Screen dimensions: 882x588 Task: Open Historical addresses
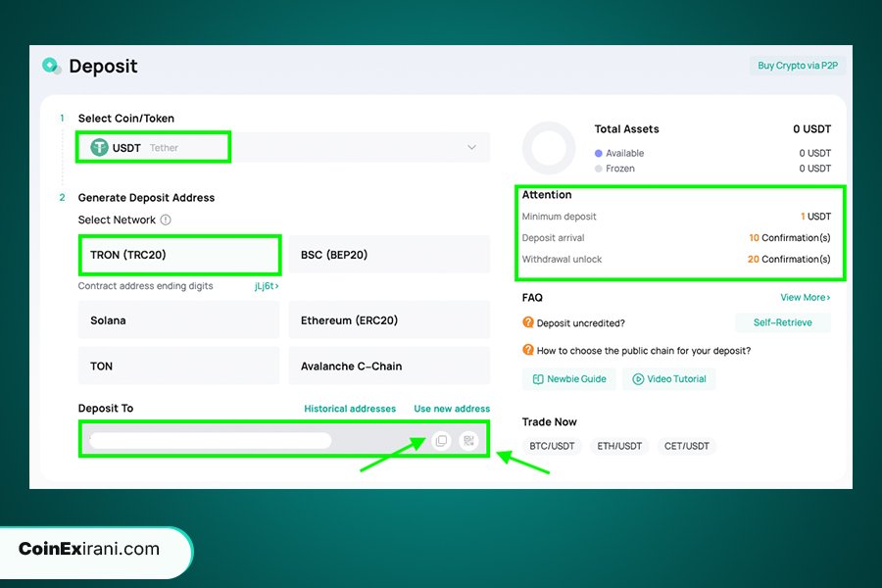point(350,409)
